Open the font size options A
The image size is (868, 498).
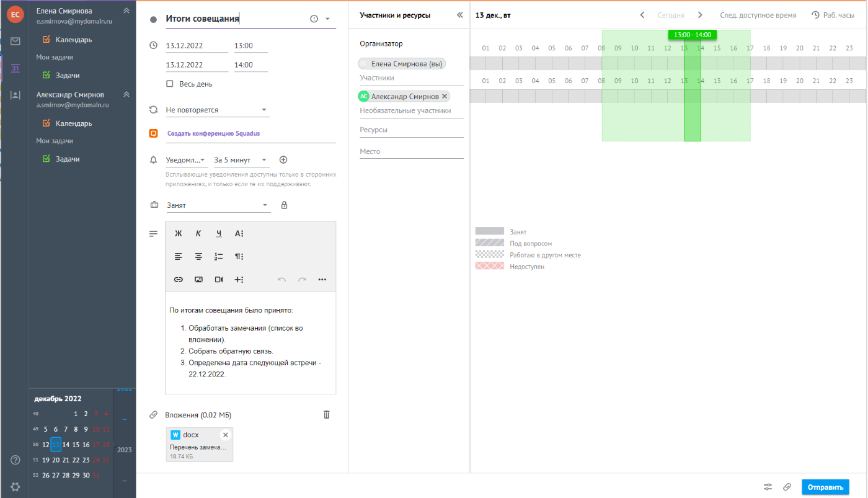pos(239,234)
